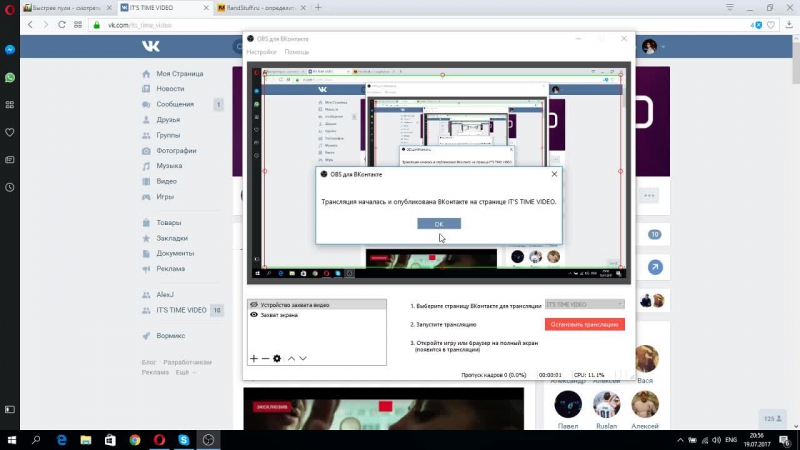Toggle visibility of Устройство захвата видео source
800x450 pixels.
(254, 305)
